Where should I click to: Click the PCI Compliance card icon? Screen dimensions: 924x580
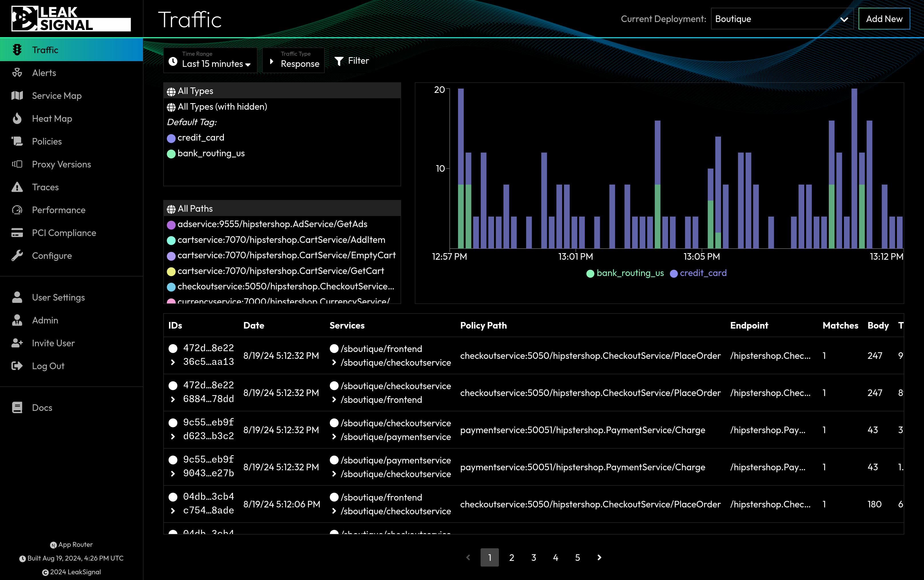point(17,233)
